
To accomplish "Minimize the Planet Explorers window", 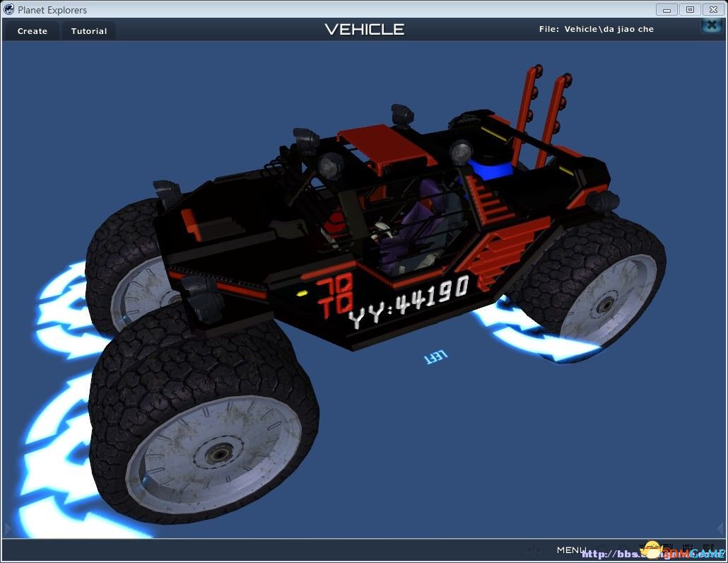I will point(666,10).
